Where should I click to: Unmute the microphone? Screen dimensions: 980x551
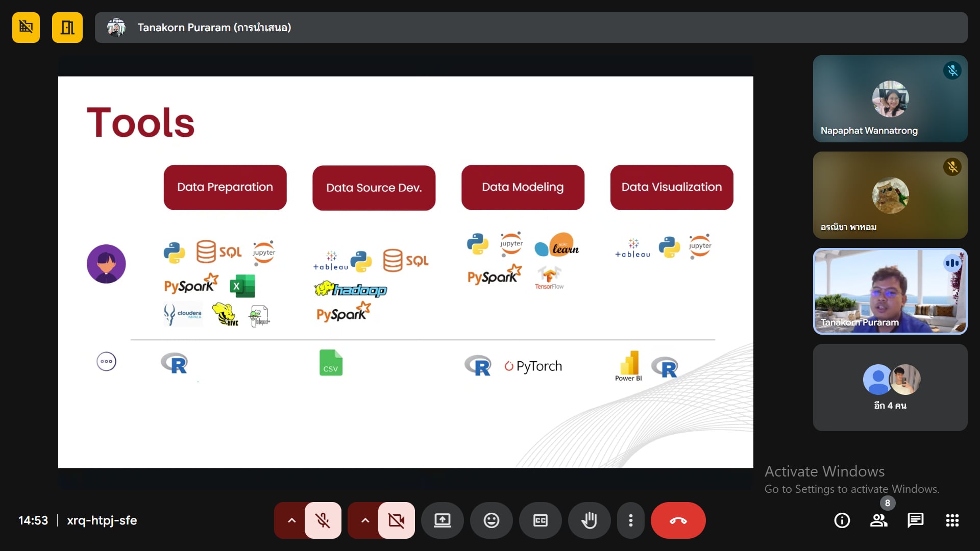[x=323, y=520]
